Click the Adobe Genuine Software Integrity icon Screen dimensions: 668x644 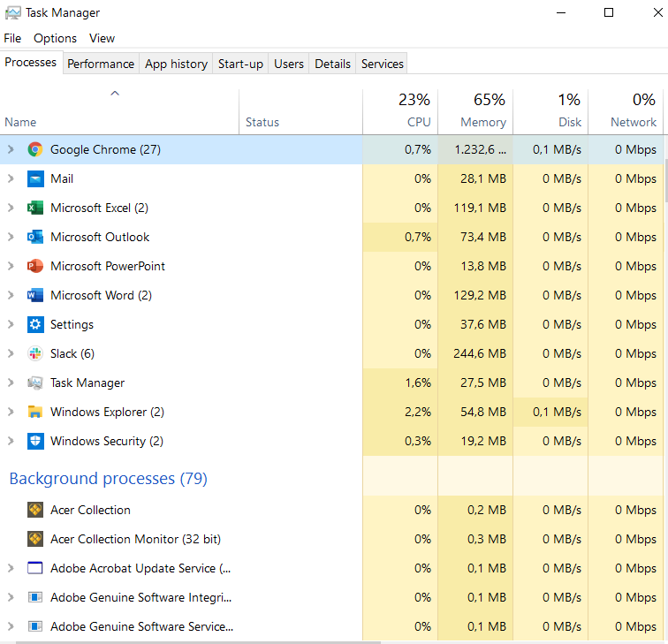[x=35, y=597]
